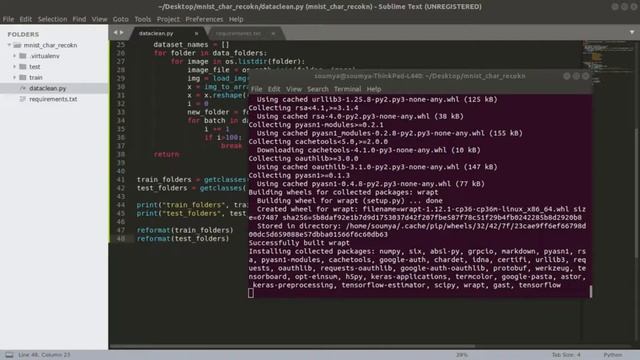Click the dataclean.py file icon
This screenshot has height=360, width=640.
(x=23, y=88)
